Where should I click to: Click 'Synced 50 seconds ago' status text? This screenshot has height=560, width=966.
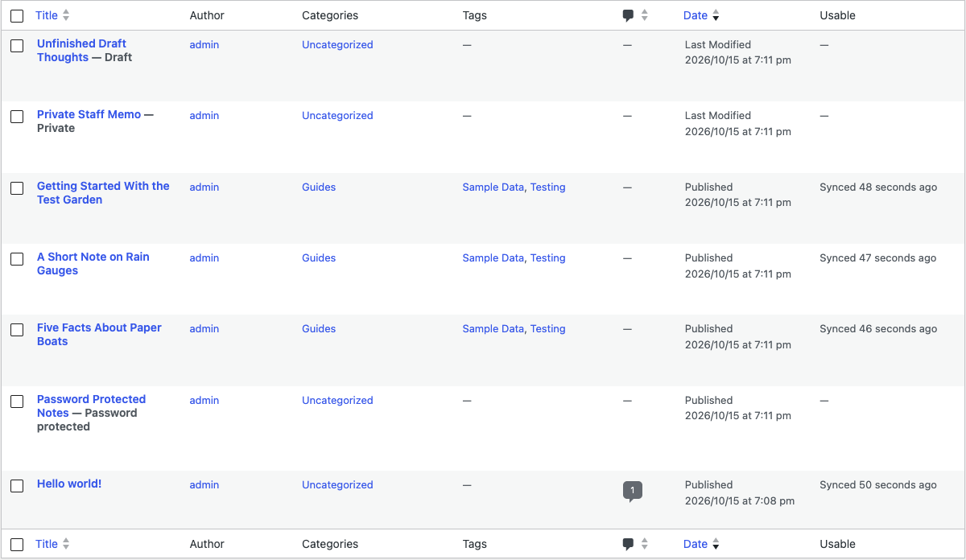coord(878,484)
